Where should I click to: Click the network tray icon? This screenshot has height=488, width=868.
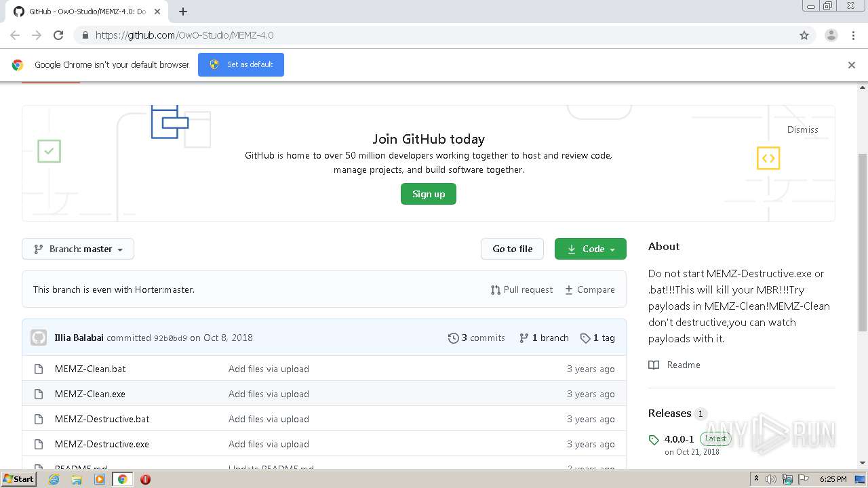click(787, 479)
